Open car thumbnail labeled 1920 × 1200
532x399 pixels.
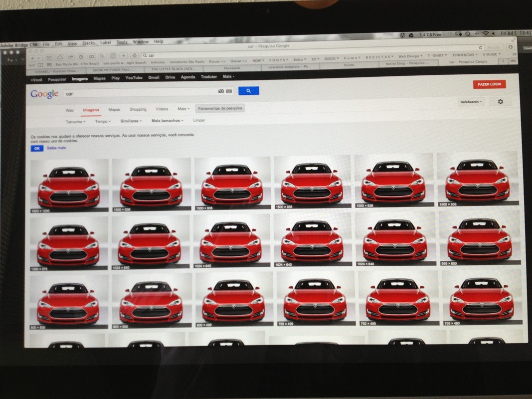point(69,186)
